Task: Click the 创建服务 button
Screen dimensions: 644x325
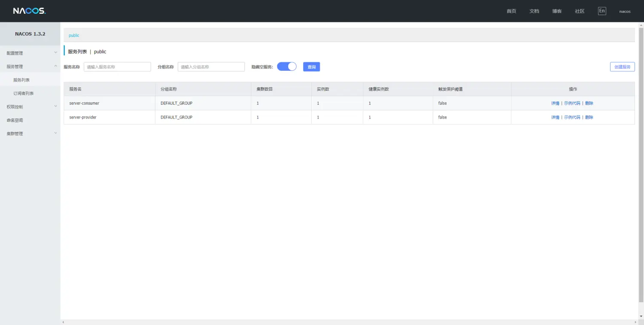Action: (x=622, y=67)
